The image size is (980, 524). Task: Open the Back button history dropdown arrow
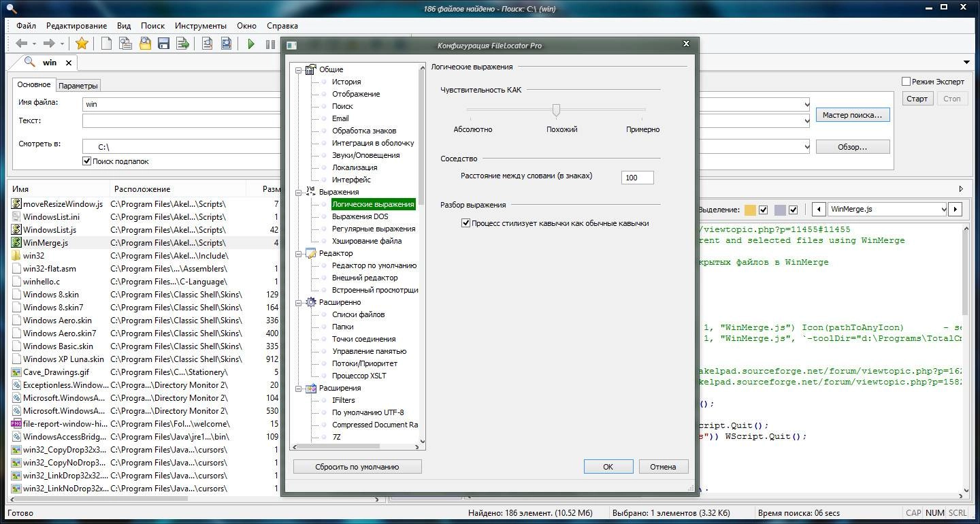tap(34, 44)
